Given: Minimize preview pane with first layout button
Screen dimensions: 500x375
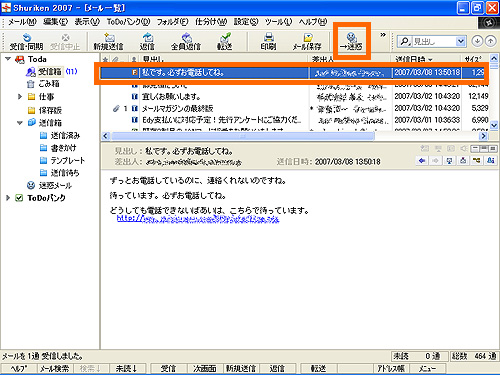Looking at the screenshot, I should coord(475,149).
